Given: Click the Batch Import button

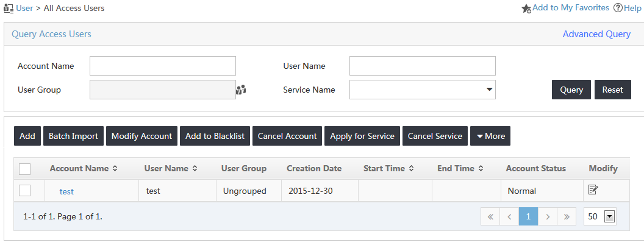Looking at the screenshot, I should tap(74, 136).
